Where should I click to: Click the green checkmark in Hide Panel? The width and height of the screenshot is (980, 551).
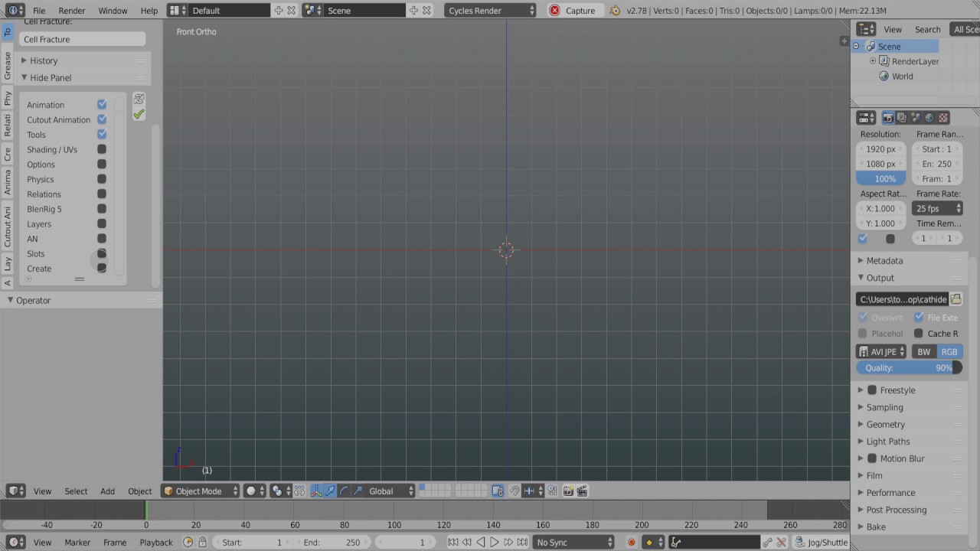coord(139,114)
